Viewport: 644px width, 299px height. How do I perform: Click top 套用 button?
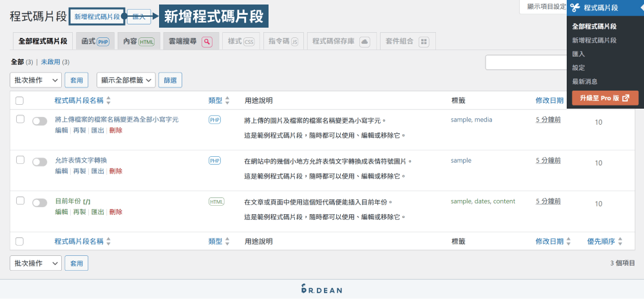(x=77, y=80)
